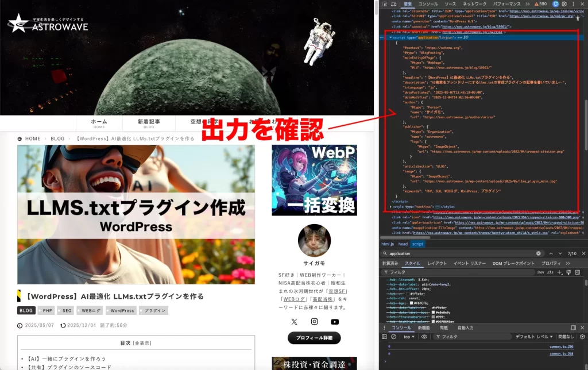Open the WordPress tag link under the title
Image resolution: width=588 pixels, height=370 pixels.
(x=121, y=311)
